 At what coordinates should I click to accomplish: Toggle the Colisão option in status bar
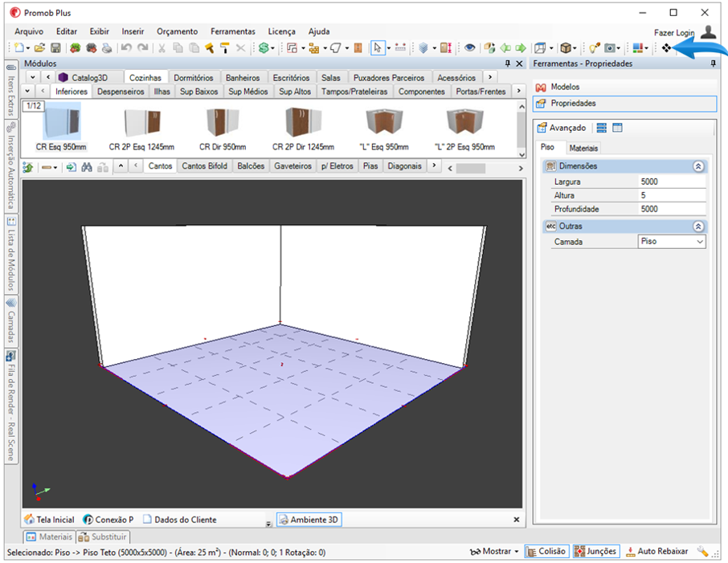click(546, 552)
